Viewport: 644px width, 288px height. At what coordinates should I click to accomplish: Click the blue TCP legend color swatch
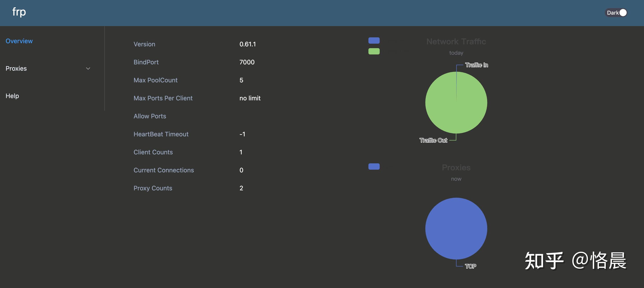click(x=374, y=166)
